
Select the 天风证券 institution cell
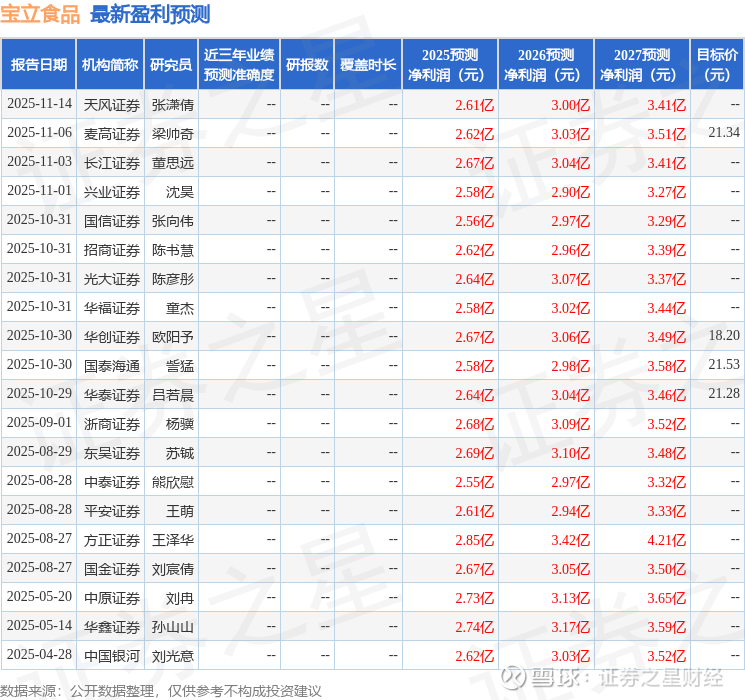112,105
